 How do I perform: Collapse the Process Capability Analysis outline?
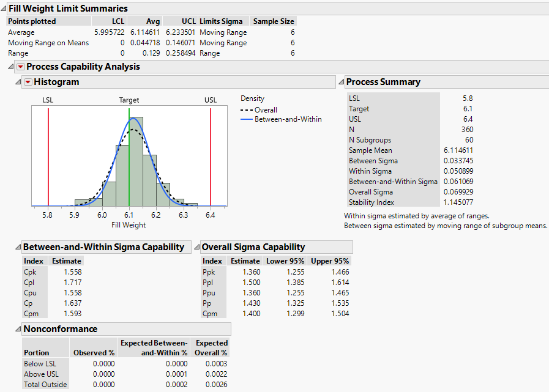[11, 67]
